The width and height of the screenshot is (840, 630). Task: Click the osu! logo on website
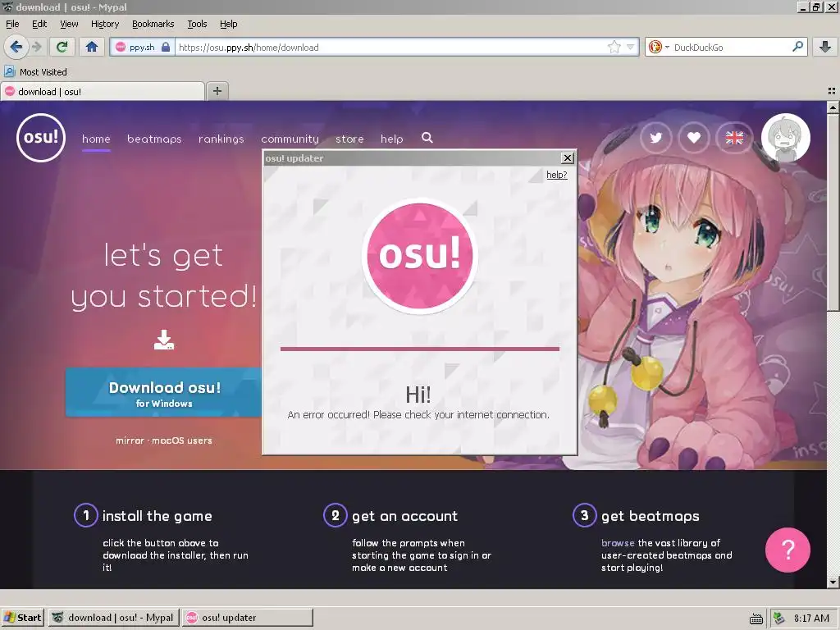[x=41, y=138]
